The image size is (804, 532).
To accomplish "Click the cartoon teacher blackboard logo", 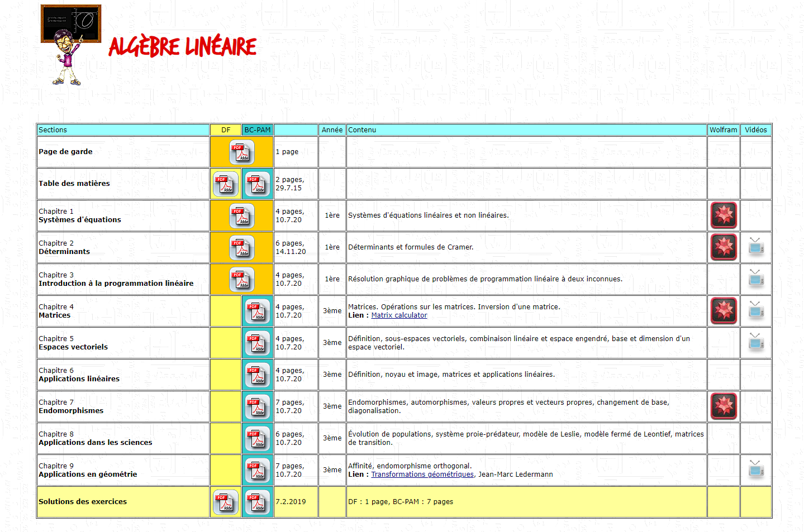I will pos(71,45).
